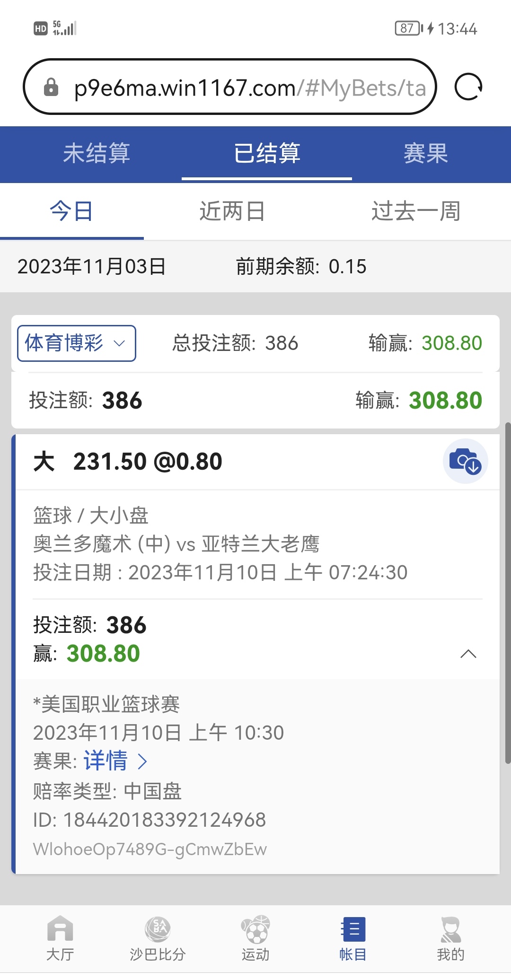Tap the 大 231.50 @0.80 bet header
The image size is (511, 980).
pyautogui.click(x=128, y=462)
